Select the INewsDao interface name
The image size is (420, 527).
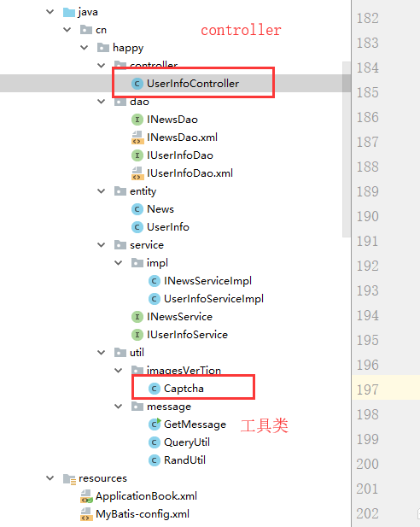point(172,120)
